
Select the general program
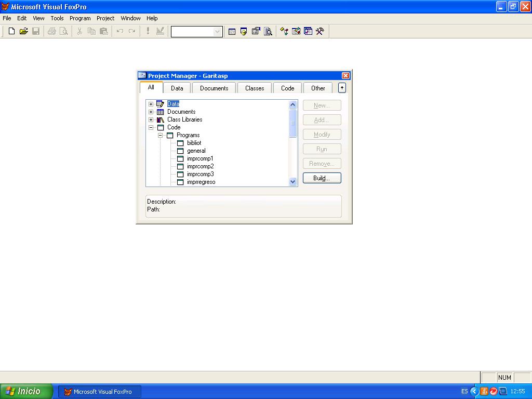196,151
